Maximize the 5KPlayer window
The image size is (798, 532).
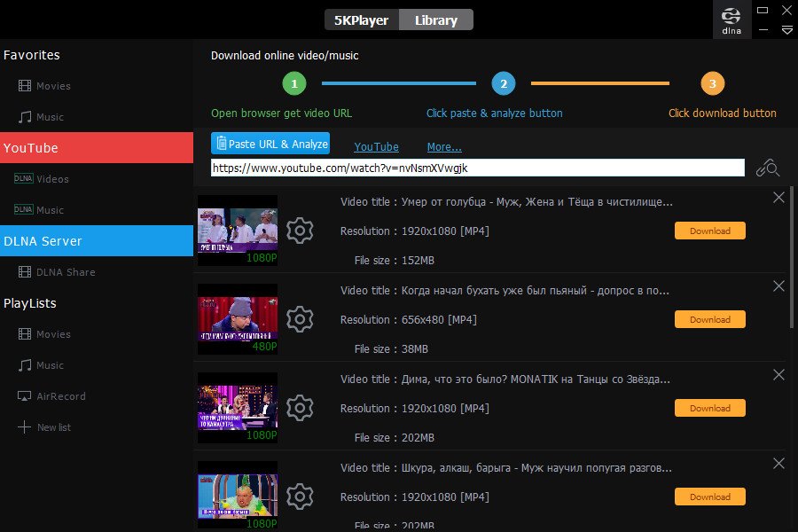(x=763, y=10)
